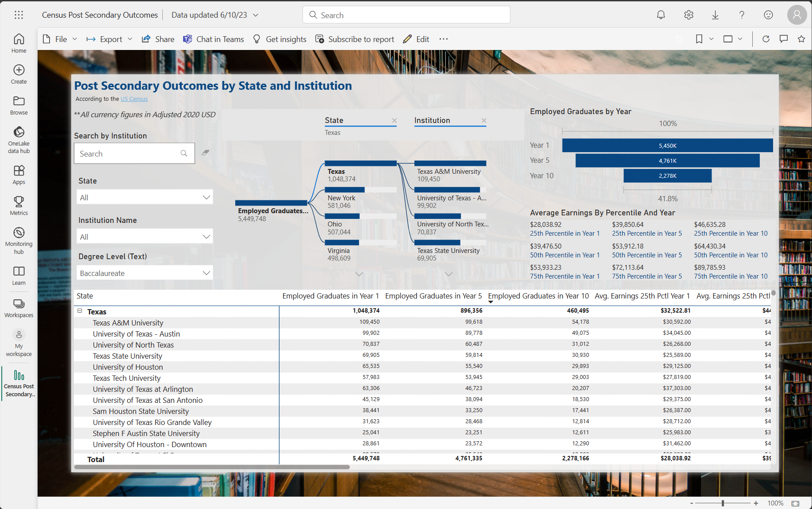Viewport: 812px width, 509px height.
Task: Open the comments pane icon
Action: click(x=784, y=39)
